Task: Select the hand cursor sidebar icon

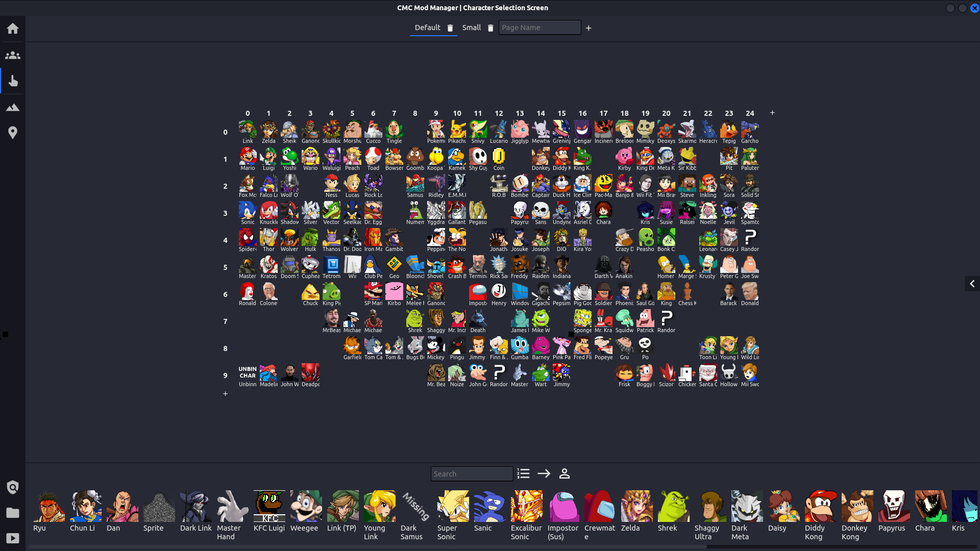Action: tap(12, 81)
